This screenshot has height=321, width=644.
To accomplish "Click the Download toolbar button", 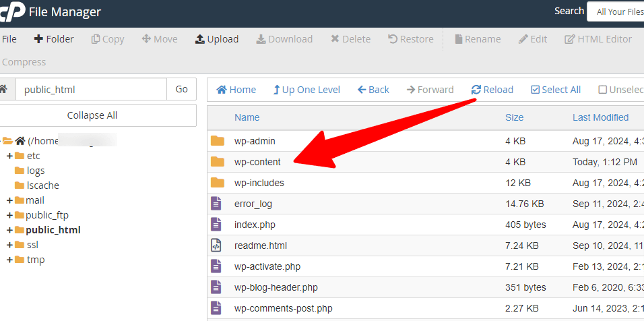I will (x=284, y=39).
